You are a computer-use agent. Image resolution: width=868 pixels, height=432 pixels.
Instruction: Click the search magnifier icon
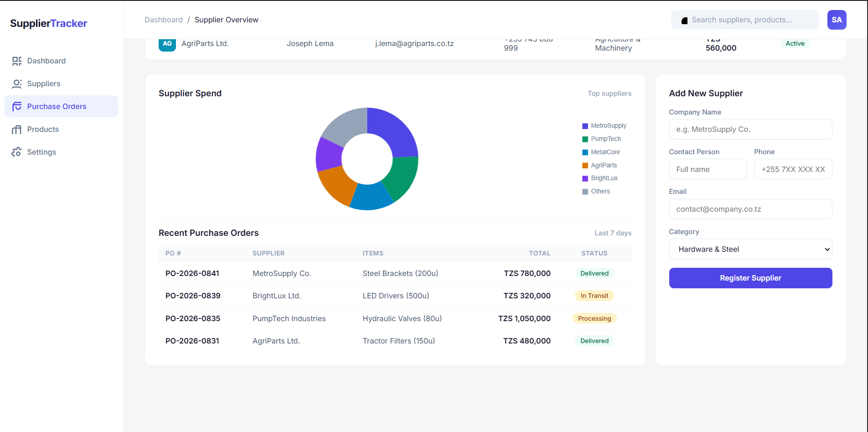click(684, 21)
